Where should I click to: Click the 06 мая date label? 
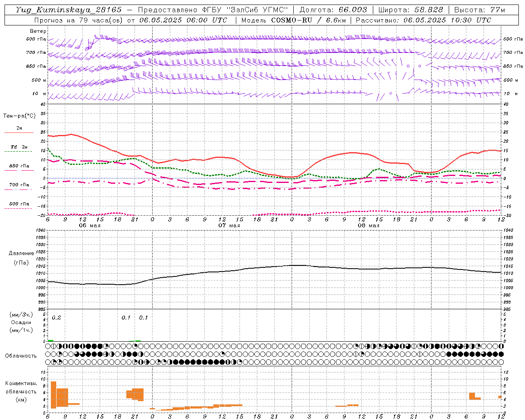click(x=89, y=226)
